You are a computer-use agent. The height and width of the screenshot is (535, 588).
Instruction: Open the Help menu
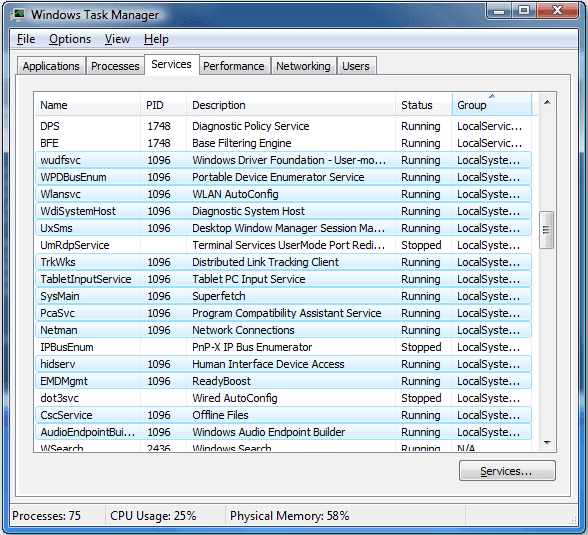(156, 39)
